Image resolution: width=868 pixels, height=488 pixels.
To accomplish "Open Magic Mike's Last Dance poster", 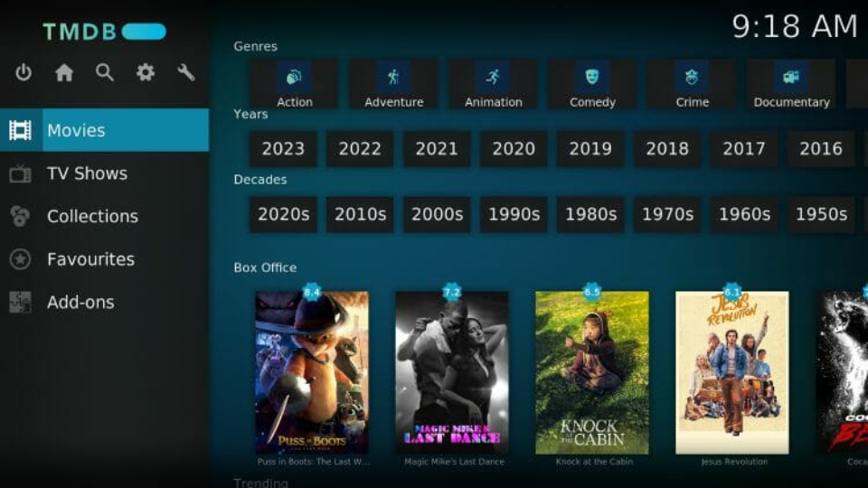I will tap(452, 372).
